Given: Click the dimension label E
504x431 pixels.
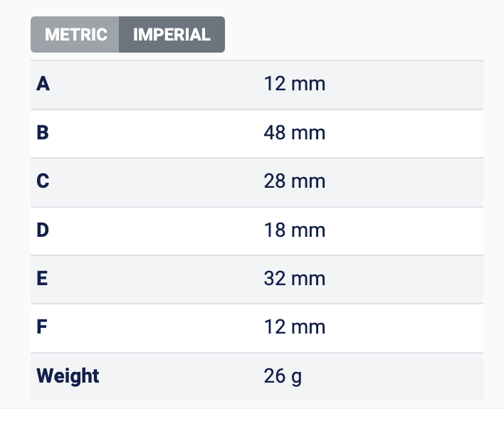Looking at the screenshot, I should click(x=43, y=278).
